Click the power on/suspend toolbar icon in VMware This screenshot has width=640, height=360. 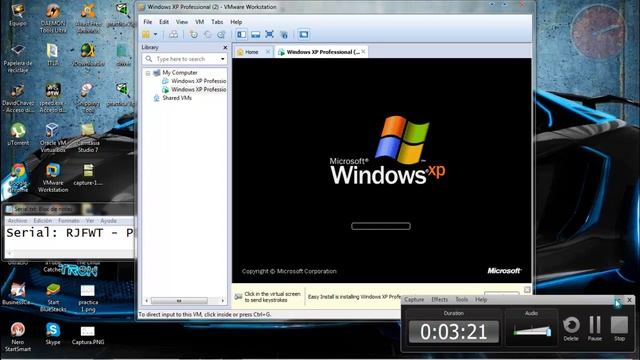pos(146,34)
